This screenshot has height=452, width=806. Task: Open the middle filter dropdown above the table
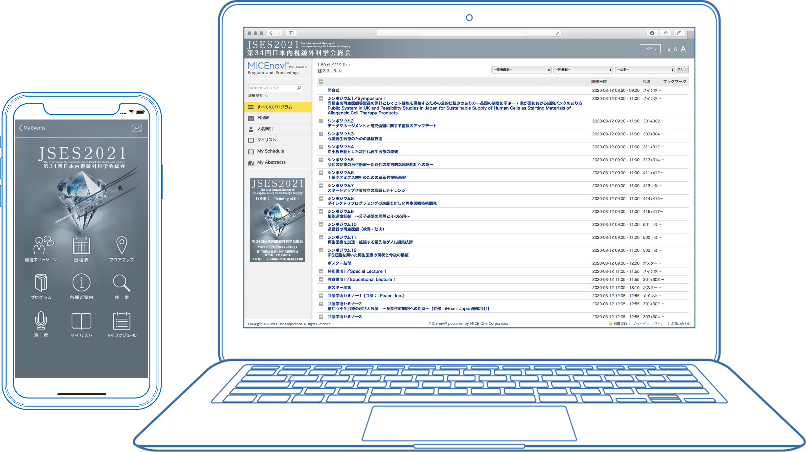click(x=583, y=69)
